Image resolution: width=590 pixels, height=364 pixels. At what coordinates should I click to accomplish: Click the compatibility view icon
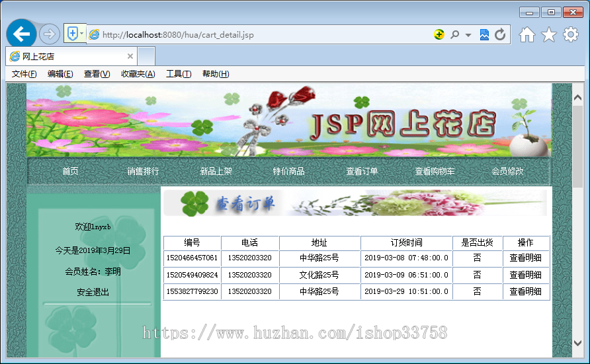(484, 34)
